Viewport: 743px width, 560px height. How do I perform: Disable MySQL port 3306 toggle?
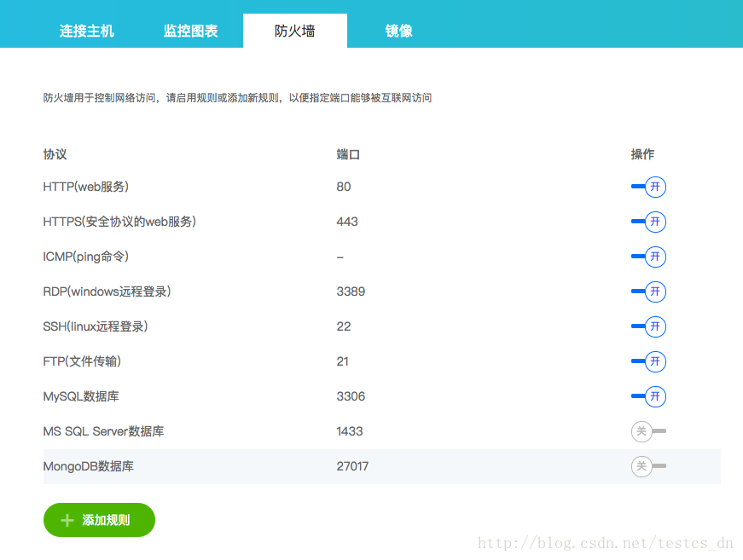(648, 396)
